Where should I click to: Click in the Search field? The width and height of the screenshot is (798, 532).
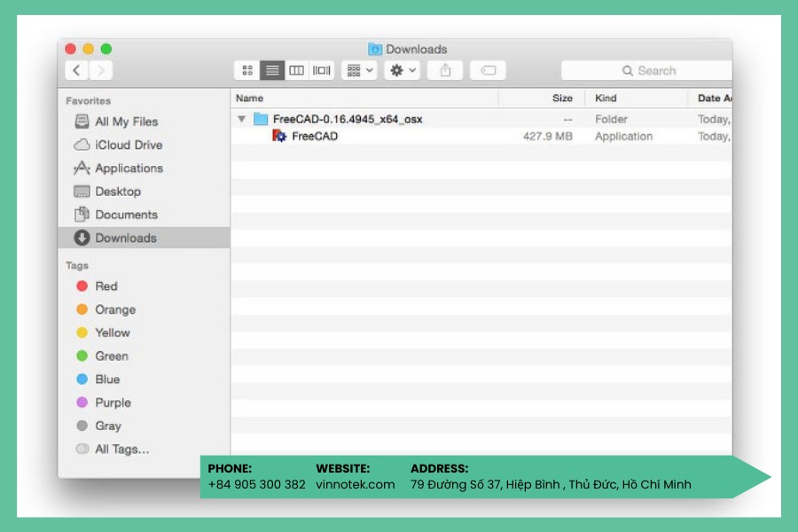646,70
